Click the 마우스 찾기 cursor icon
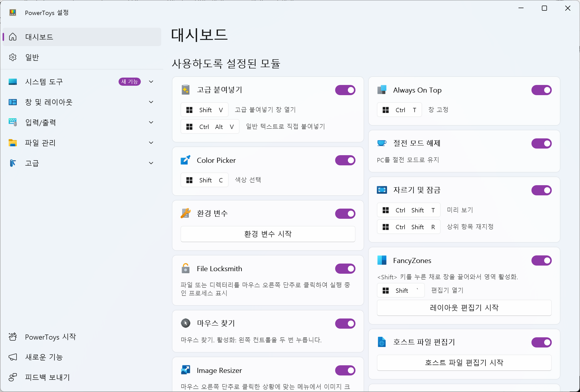Image resolution: width=580 pixels, height=392 pixels. (x=185, y=323)
